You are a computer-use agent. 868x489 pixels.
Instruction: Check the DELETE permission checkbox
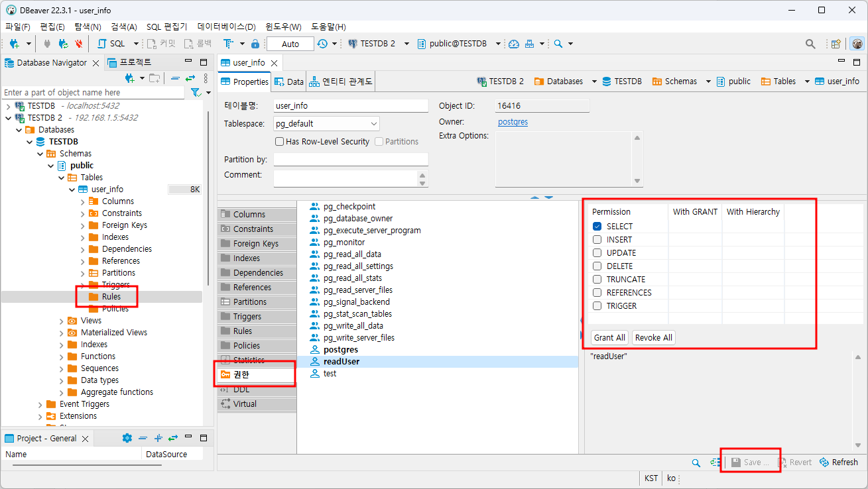click(597, 266)
